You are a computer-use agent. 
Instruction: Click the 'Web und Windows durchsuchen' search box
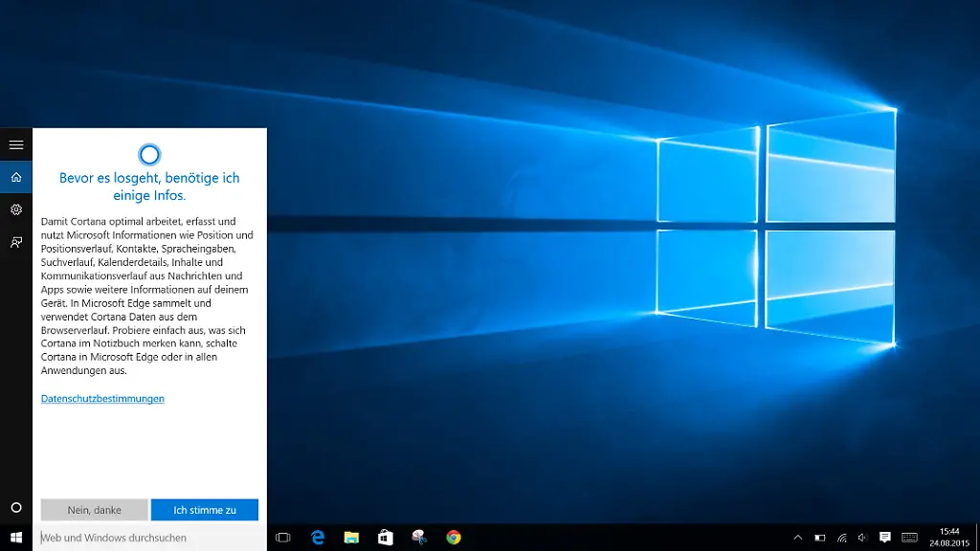[x=148, y=538]
